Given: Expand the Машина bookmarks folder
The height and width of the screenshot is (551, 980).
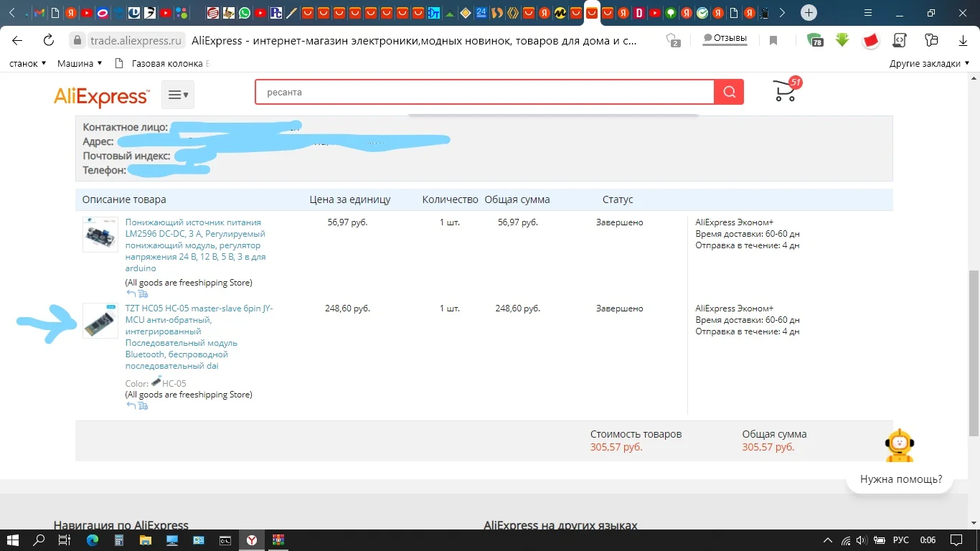Looking at the screenshot, I should coord(80,63).
